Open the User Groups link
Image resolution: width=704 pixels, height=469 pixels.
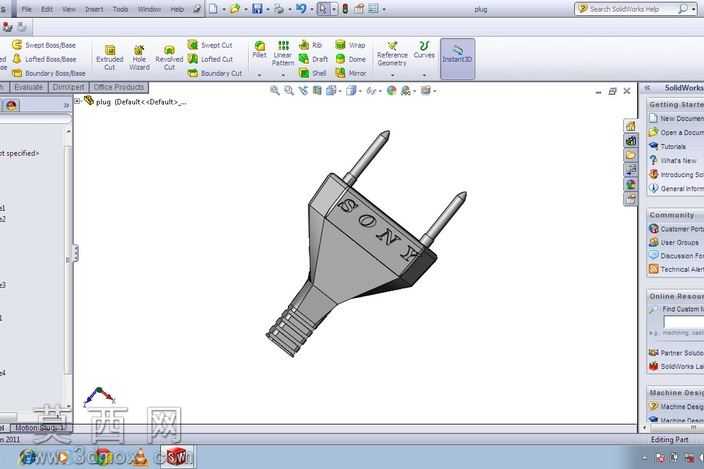tap(674, 242)
